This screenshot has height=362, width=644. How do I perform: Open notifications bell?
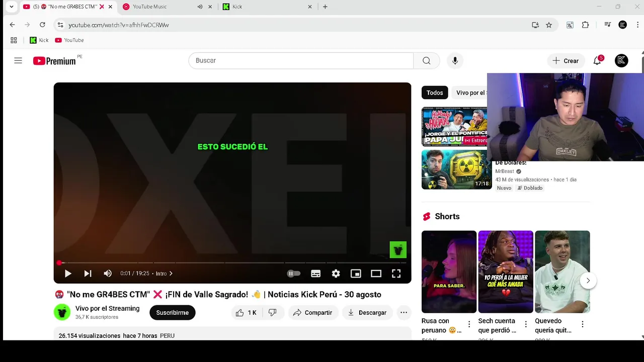(597, 61)
